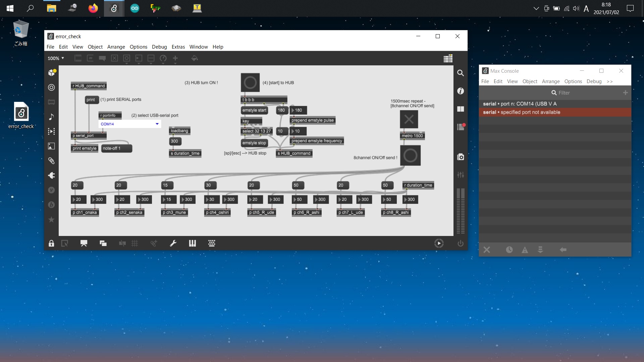Click the paperclip snippets icon in left sidebar
This screenshot has height=362, width=644.
(x=51, y=161)
